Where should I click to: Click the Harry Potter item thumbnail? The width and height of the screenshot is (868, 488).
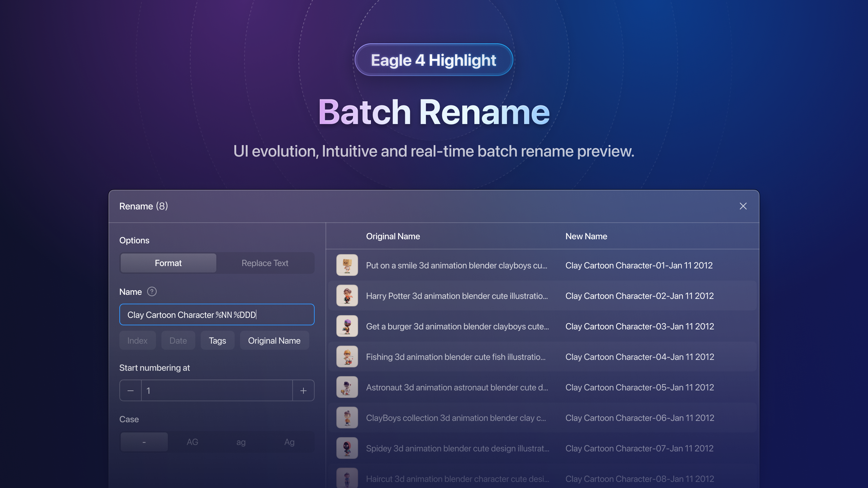pyautogui.click(x=347, y=295)
